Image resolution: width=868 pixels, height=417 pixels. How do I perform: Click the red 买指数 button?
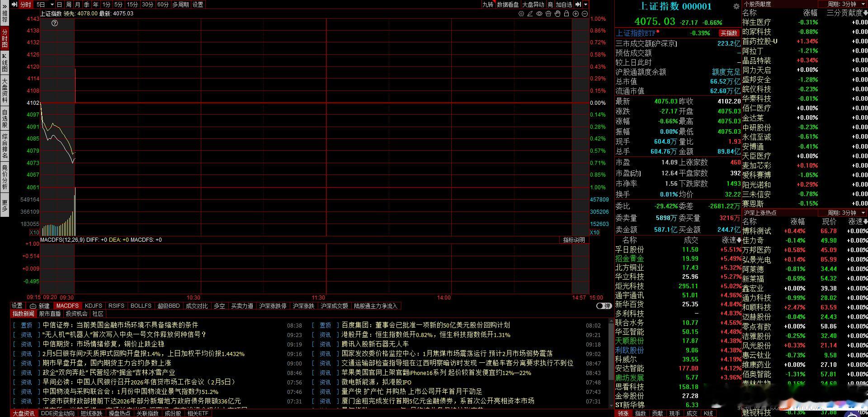pos(728,33)
